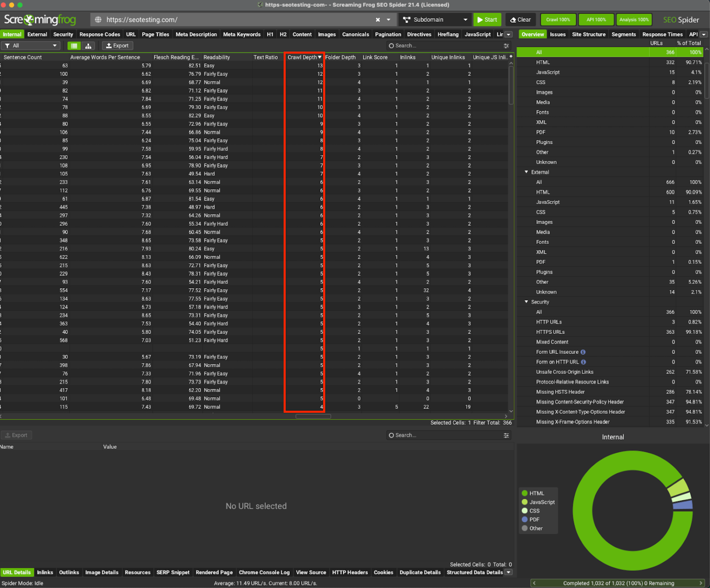Click the funnel filter icon next to All
The image size is (710, 588).
[x=8, y=45]
